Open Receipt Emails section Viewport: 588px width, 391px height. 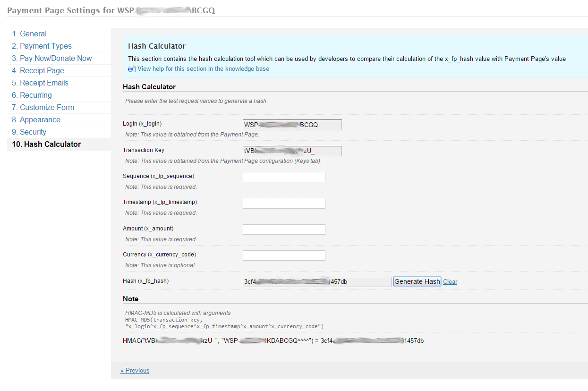tap(40, 83)
